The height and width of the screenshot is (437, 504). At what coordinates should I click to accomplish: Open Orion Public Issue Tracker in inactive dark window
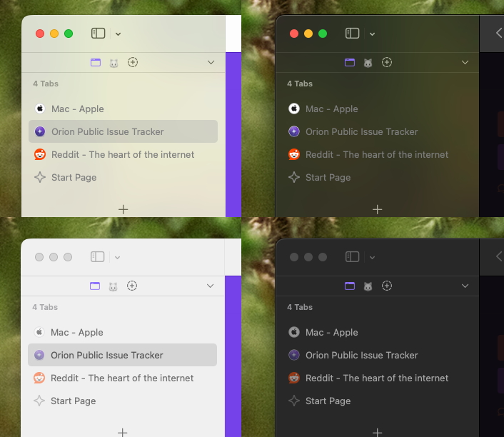pos(361,356)
